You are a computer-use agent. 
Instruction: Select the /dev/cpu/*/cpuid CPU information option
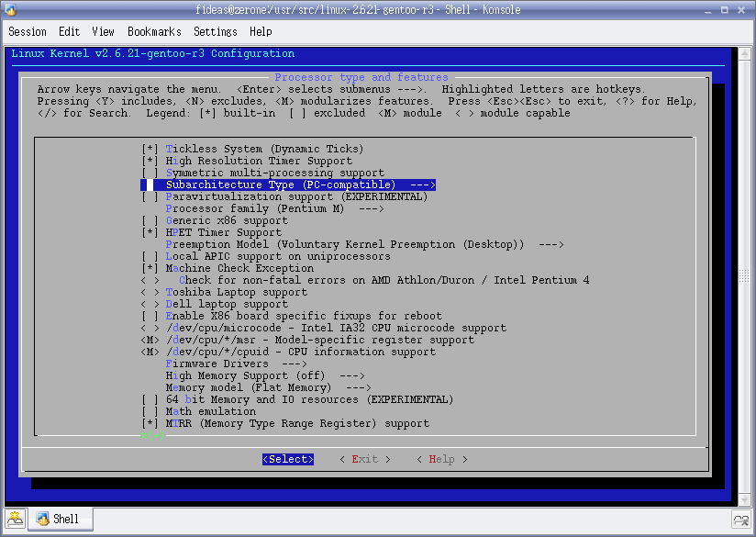coord(288,352)
